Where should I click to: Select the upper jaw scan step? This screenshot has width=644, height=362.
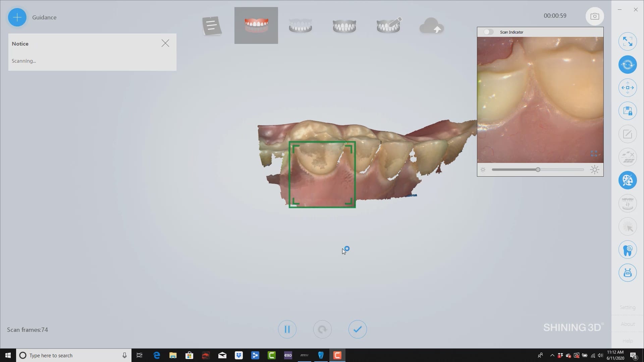(x=256, y=25)
